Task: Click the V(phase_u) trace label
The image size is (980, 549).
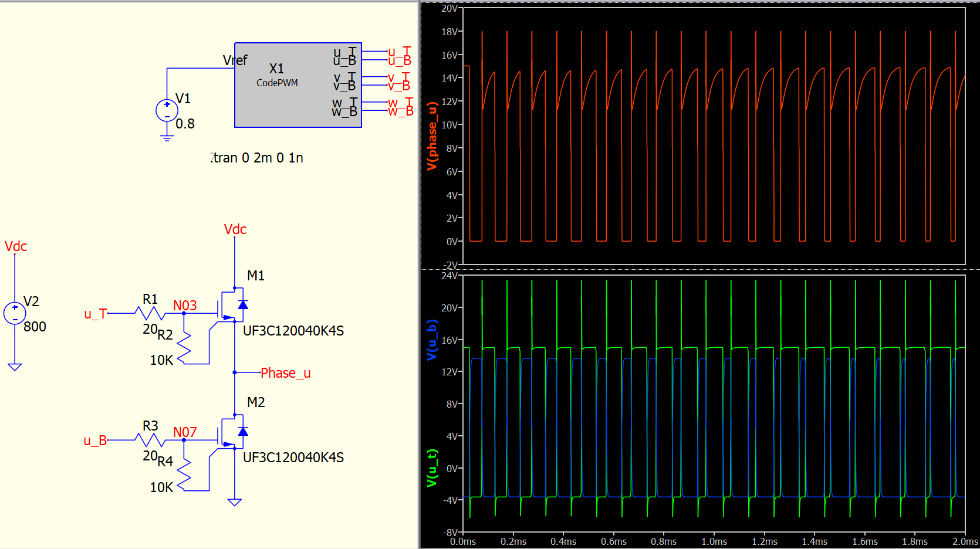Action: click(x=432, y=136)
